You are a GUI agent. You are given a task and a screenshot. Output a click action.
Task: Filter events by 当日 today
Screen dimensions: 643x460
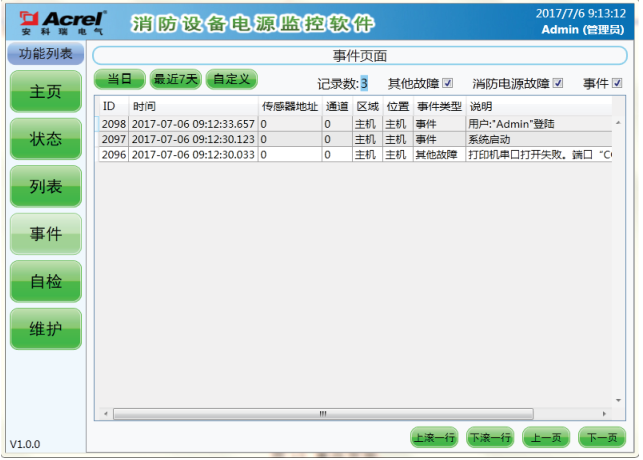pyautogui.click(x=119, y=79)
